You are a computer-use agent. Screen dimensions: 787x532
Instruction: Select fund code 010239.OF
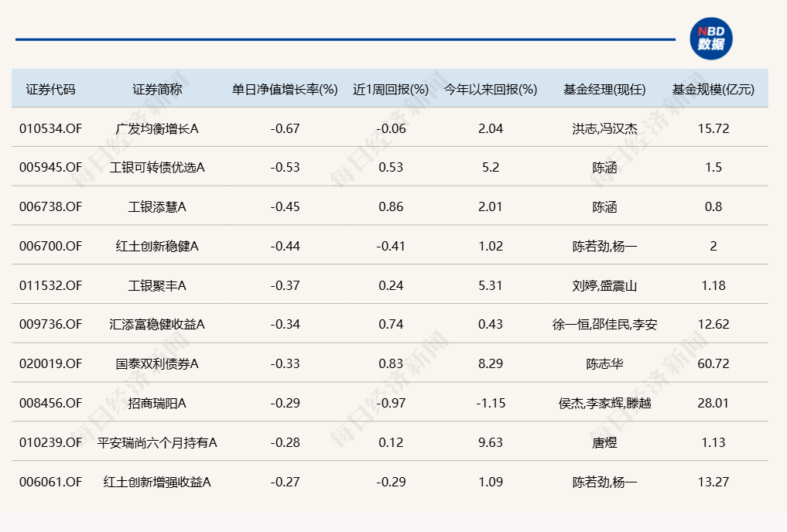click(50, 442)
